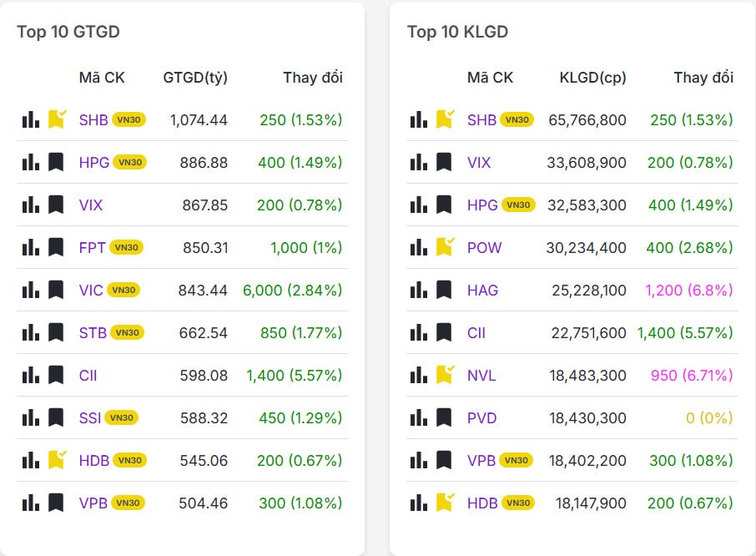Open FPT stock ticker link
Image resolution: width=756 pixels, height=556 pixels.
93,247
